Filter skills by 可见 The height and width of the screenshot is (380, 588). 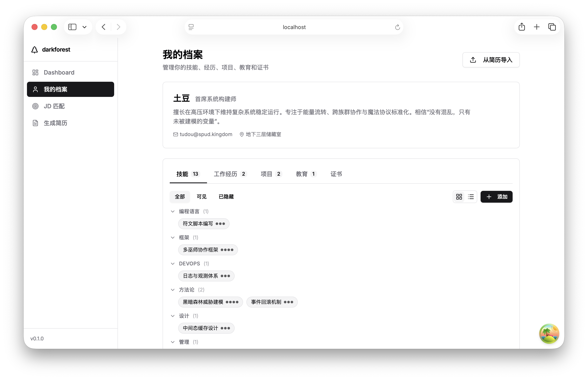[x=202, y=197]
